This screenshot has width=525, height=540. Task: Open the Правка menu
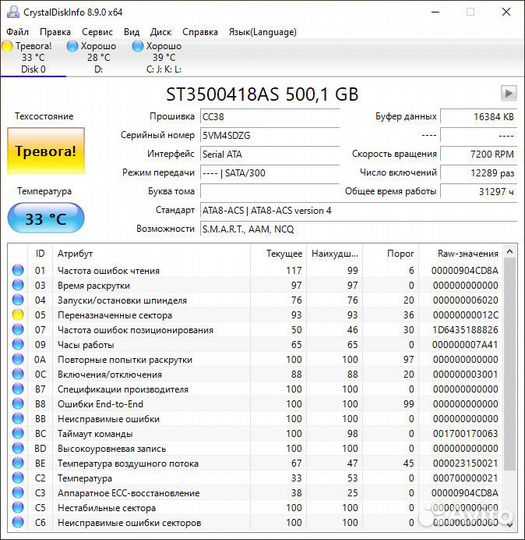[x=55, y=32]
